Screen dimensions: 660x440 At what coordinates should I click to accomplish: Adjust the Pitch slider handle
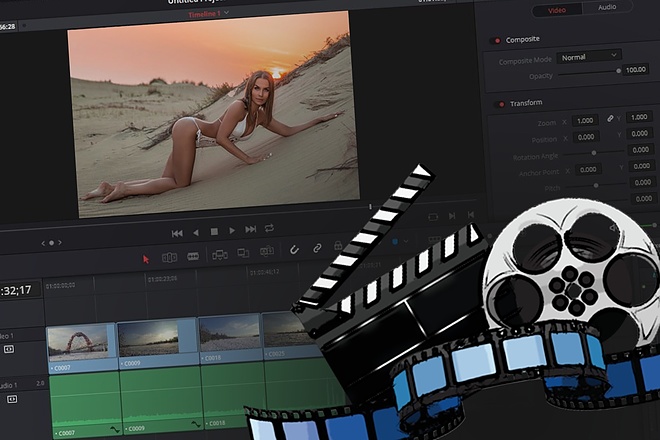tap(596, 185)
